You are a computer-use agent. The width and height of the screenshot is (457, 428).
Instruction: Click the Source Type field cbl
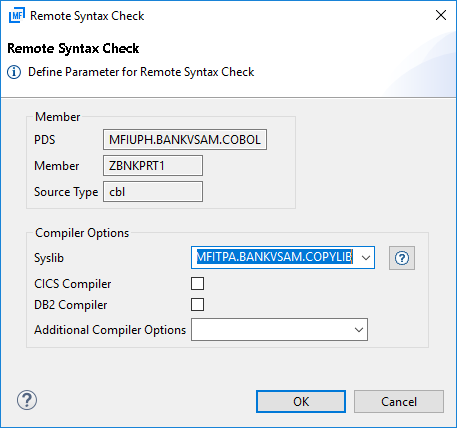pos(153,192)
